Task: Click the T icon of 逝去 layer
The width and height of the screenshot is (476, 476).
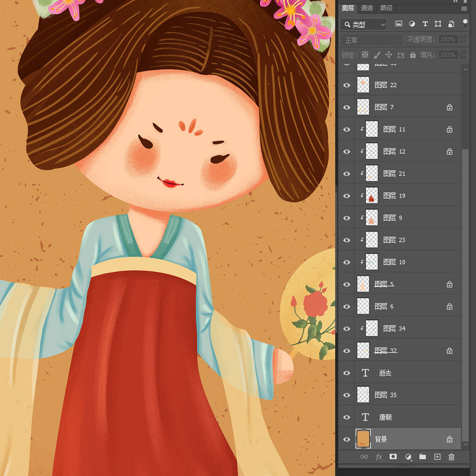Action: point(365,373)
